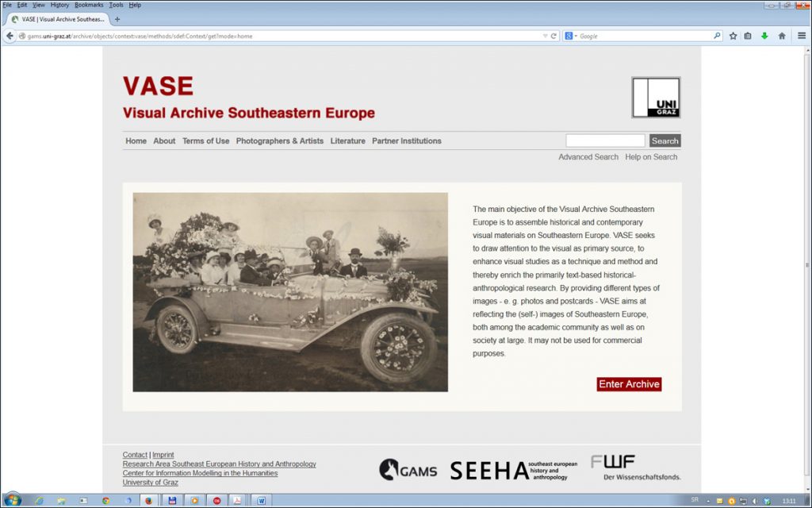812x508 pixels.
Task: Open the Firefox downloads arrow
Action: coord(764,36)
